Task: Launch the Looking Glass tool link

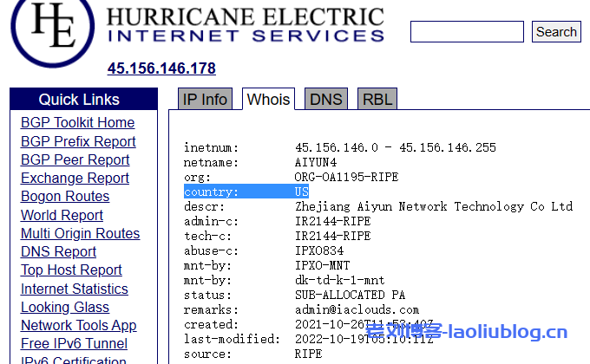Action: click(x=65, y=307)
